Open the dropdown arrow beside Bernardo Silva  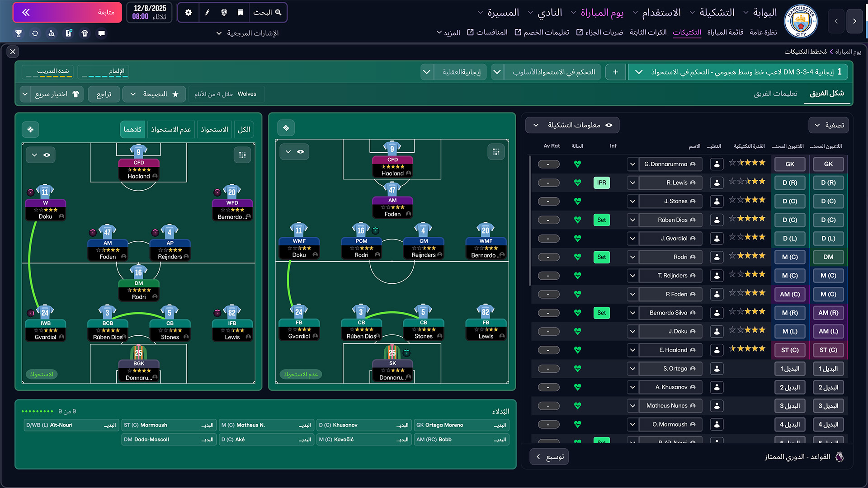[632, 313]
